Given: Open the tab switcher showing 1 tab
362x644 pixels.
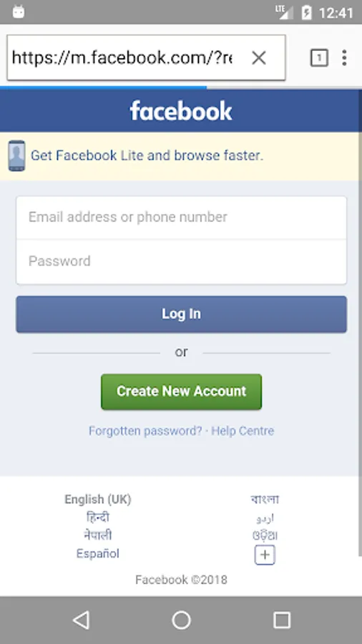Looking at the screenshot, I should pyautogui.click(x=319, y=58).
